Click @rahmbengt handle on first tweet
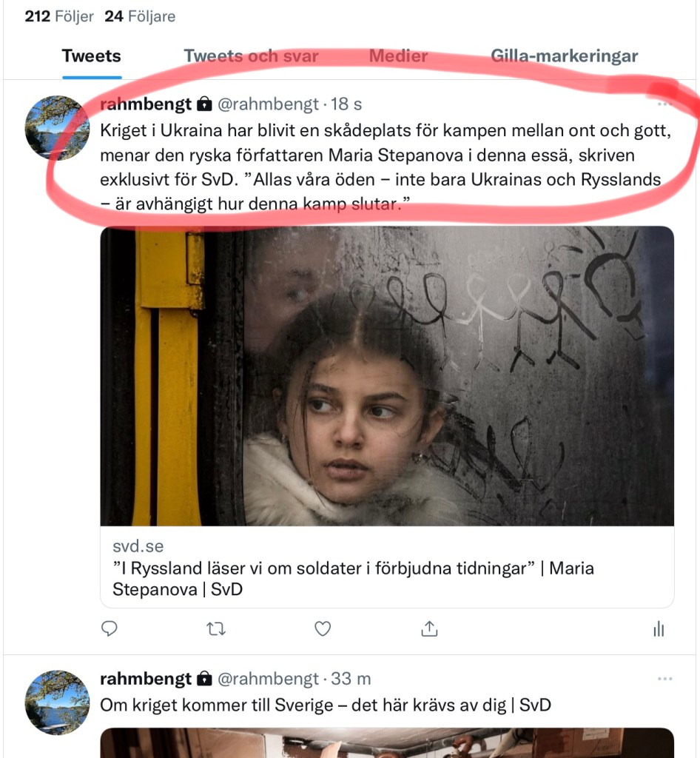 [269, 104]
